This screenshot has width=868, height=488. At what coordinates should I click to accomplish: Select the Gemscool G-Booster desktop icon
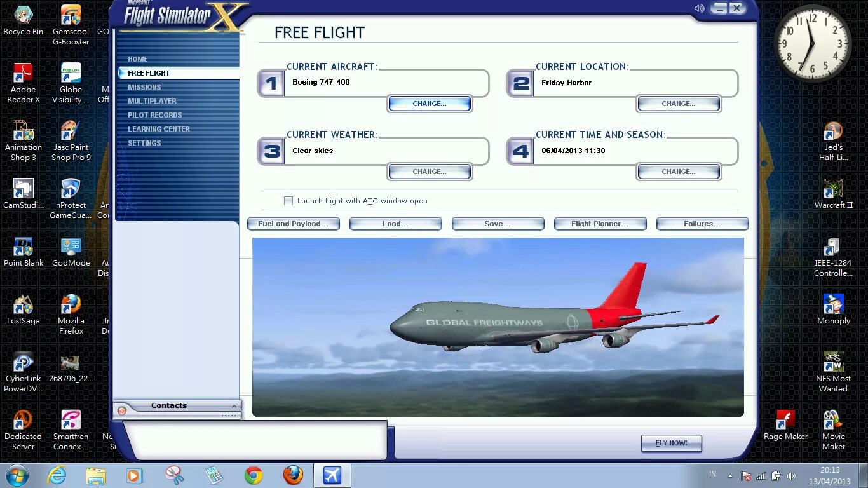pyautogui.click(x=71, y=25)
